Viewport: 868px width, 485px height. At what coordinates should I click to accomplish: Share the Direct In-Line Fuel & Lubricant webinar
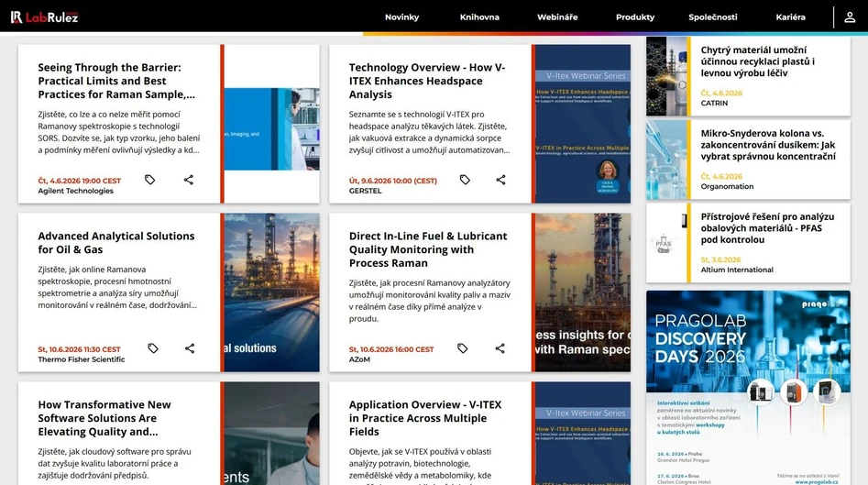tap(500, 348)
